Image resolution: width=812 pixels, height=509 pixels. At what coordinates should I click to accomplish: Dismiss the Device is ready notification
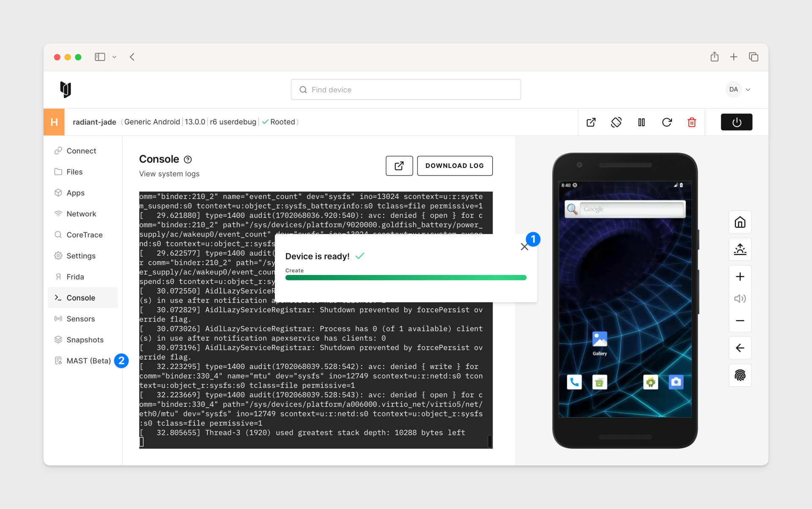(524, 247)
